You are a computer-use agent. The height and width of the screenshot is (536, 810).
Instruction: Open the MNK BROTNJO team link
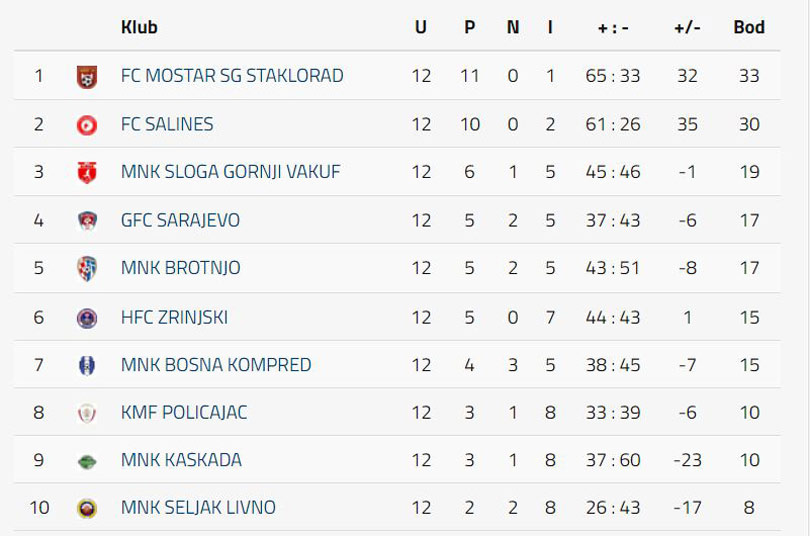[180, 268]
